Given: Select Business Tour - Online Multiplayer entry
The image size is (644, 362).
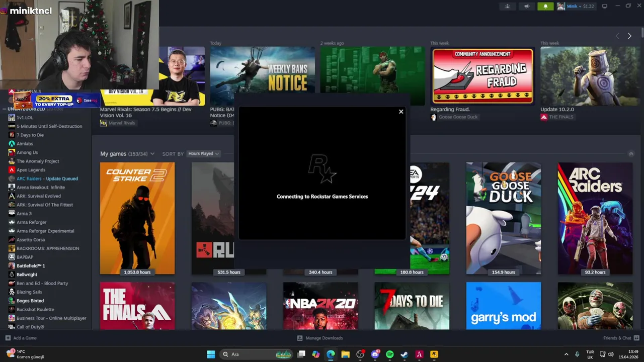Looking at the screenshot, I should pyautogui.click(x=51, y=318).
